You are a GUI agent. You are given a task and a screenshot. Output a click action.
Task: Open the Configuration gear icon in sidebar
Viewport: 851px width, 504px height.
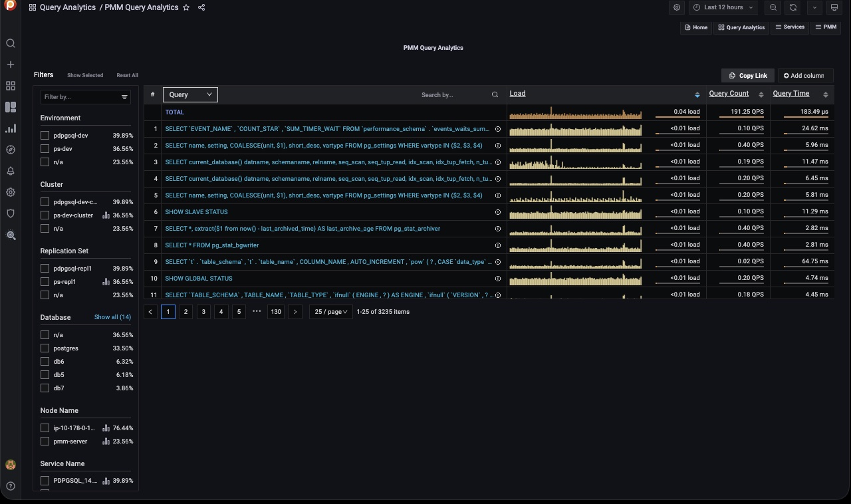11,192
